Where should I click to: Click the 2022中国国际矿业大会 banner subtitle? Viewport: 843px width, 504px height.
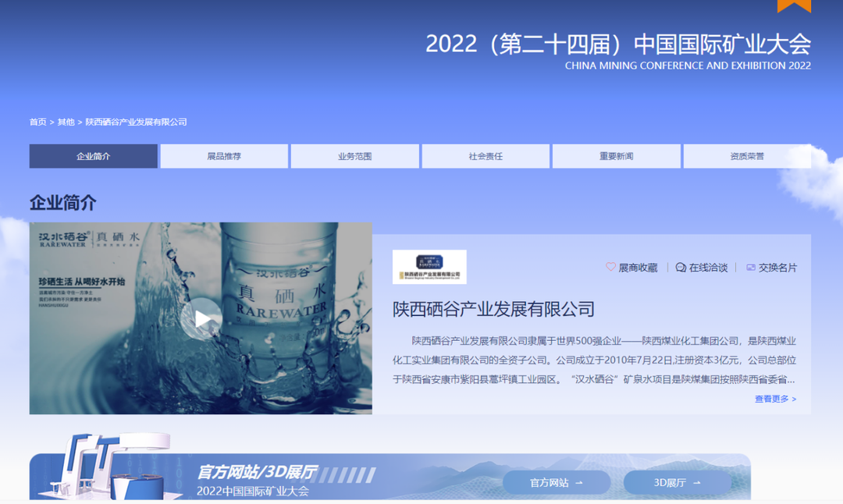(253, 491)
